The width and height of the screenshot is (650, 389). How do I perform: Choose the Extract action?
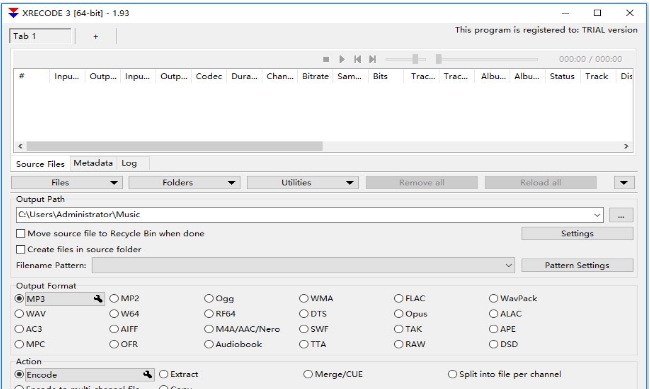tap(179, 374)
